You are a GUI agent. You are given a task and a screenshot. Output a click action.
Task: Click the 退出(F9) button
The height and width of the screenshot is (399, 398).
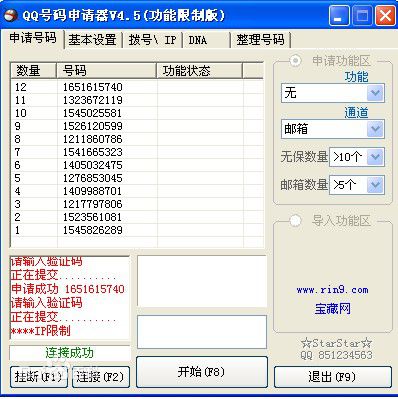point(333,377)
